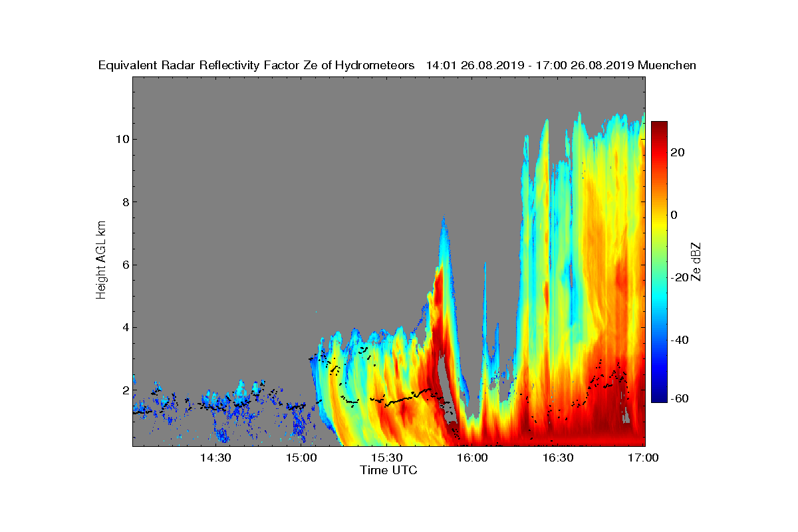
Task: Click the dark red top of colorbar
Action: [659, 126]
